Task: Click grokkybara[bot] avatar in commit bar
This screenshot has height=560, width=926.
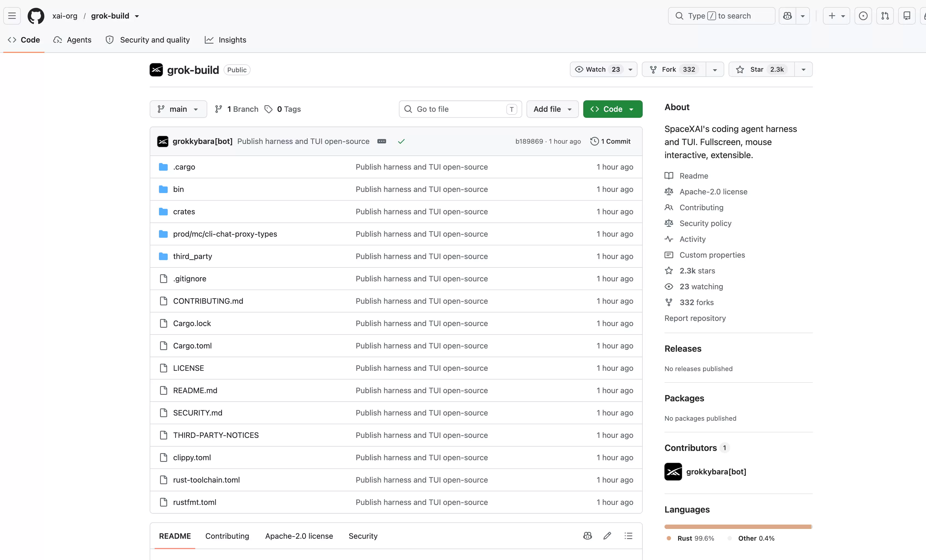Action: (163, 141)
